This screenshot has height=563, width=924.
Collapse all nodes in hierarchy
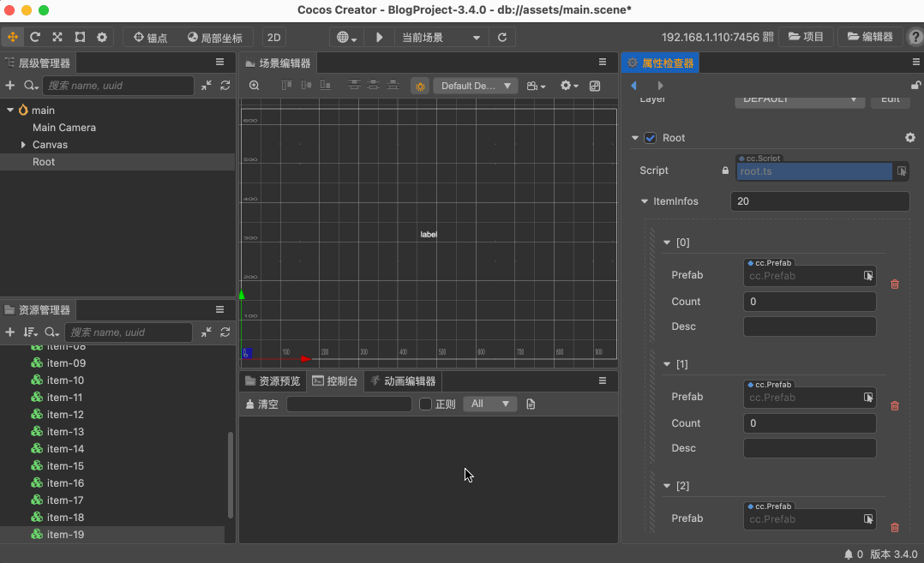click(207, 86)
